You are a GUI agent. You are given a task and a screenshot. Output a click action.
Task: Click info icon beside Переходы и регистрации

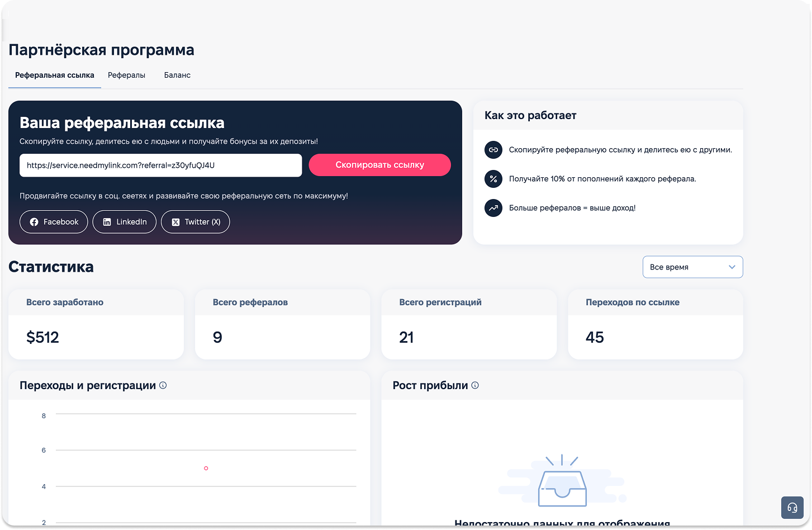[x=163, y=385]
